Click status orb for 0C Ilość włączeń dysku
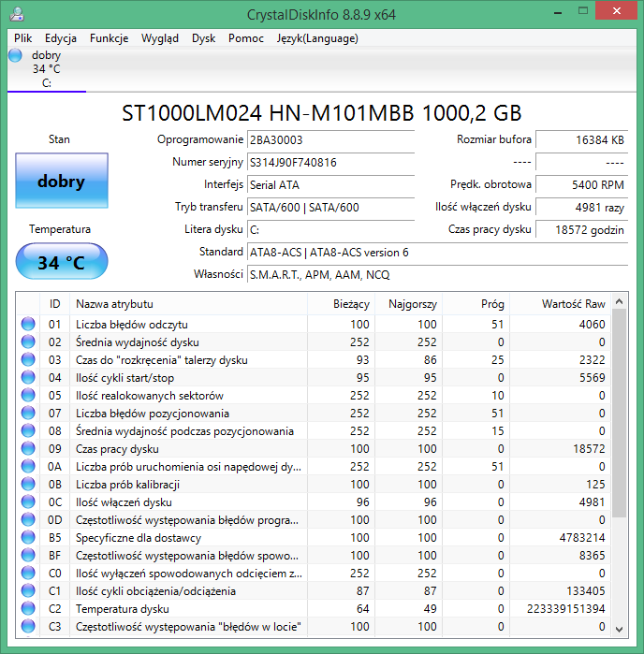Viewport: 644px width, 654px height. point(28,502)
